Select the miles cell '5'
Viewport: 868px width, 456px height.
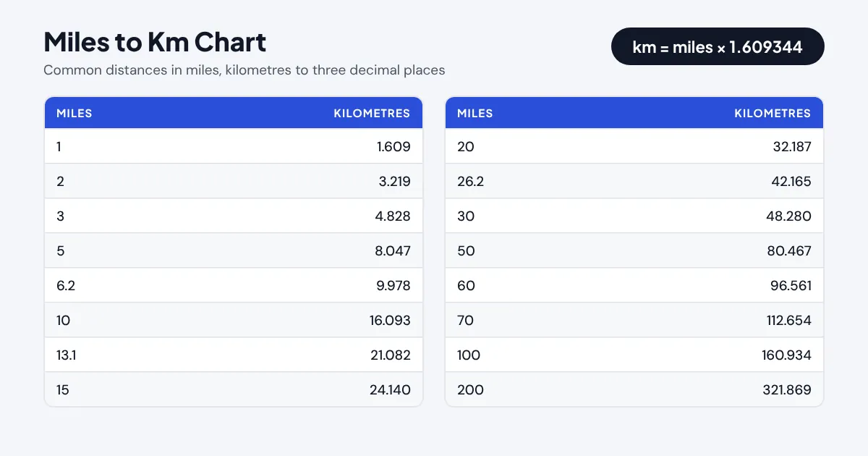click(60, 250)
